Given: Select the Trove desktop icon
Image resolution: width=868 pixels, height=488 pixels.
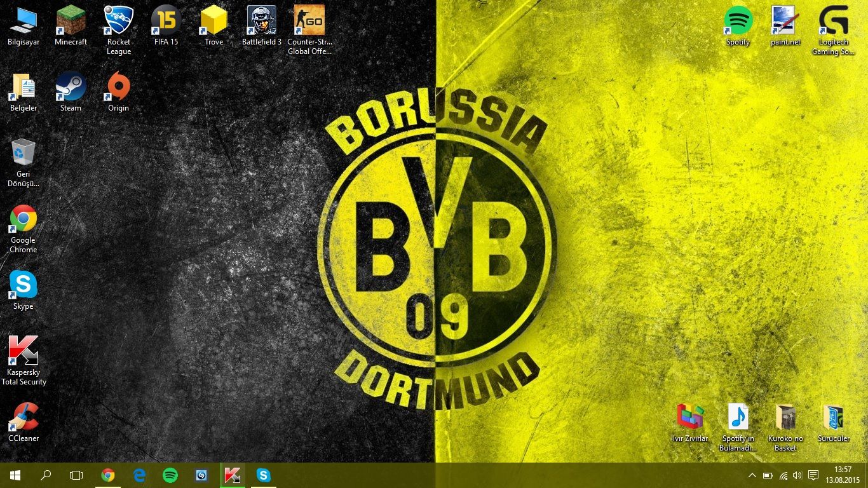Looking at the screenshot, I should (214, 26).
